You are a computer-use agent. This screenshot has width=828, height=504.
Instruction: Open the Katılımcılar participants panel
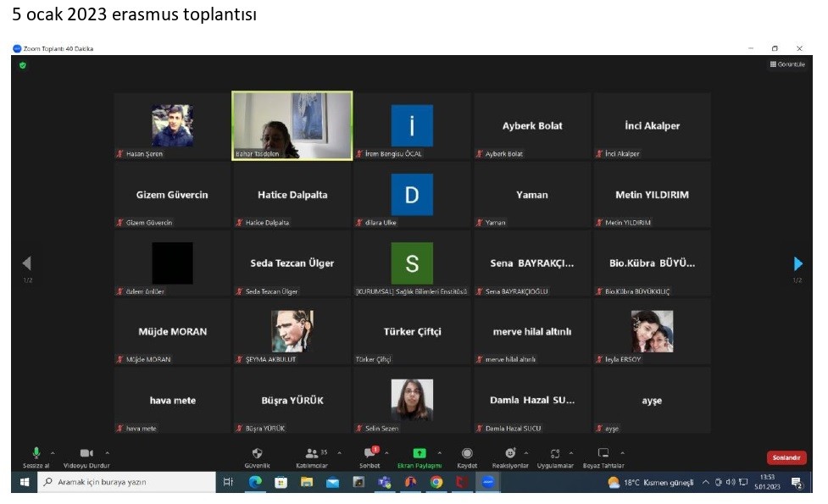click(x=311, y=453)
